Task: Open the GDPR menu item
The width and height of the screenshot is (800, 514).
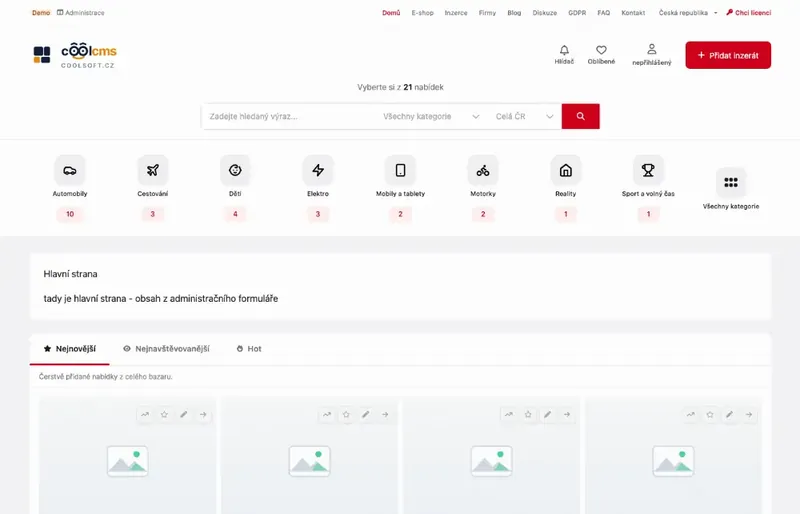Action: [x=577, y=13]
